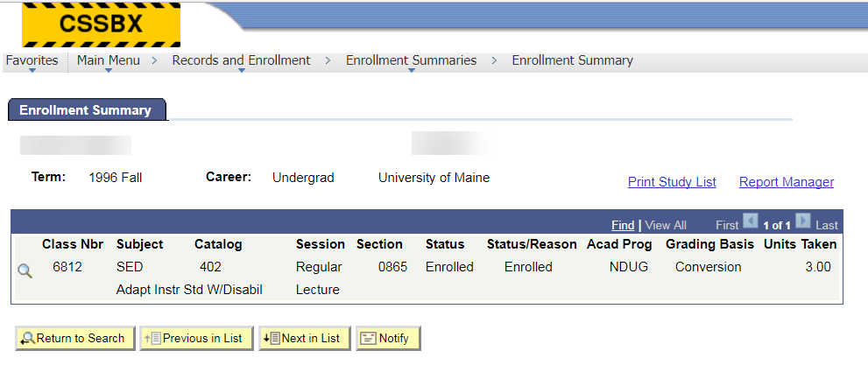868x379 pixels.
Task: Open Records and Enrollment in the breadcrumb
Action: (x=242, y=61)
